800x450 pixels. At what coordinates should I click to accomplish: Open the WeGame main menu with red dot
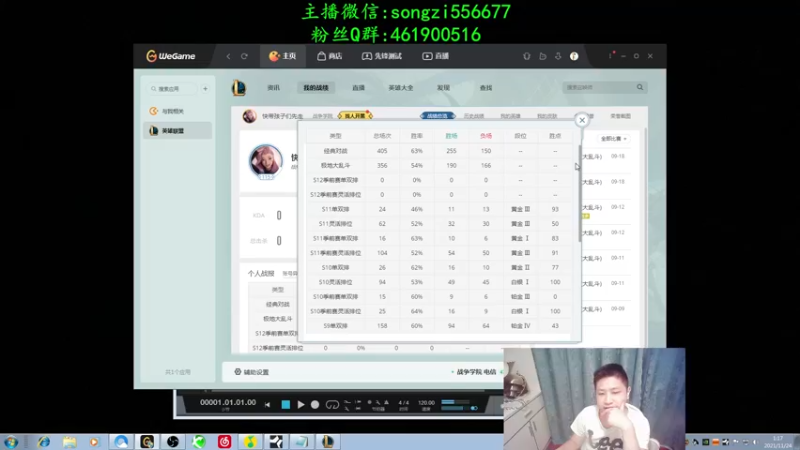tap(610, 55)
